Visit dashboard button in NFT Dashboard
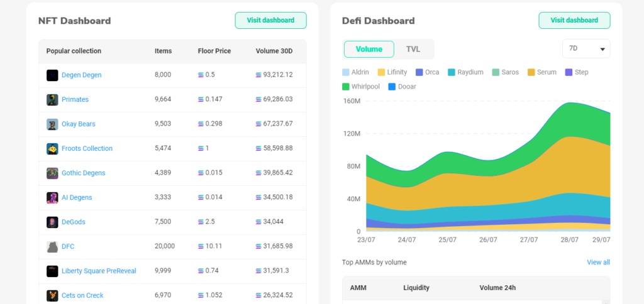 coord(270,20)
